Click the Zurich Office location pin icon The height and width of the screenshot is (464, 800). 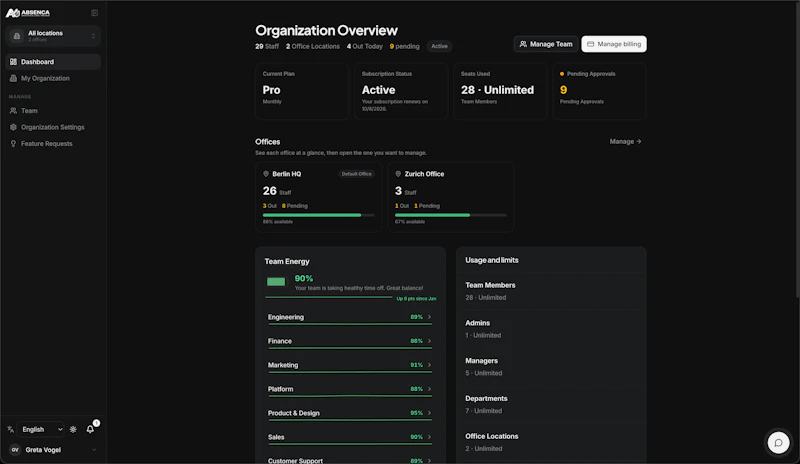coord(398,174)
